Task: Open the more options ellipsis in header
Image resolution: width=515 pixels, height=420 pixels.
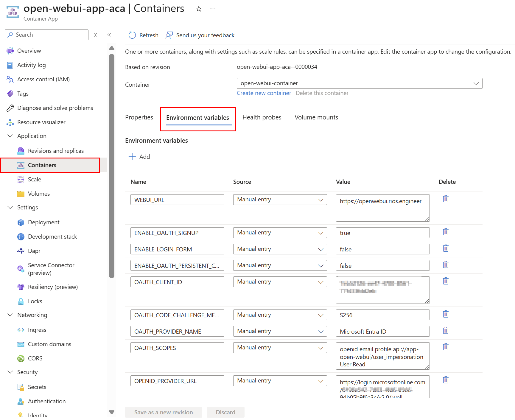Action: [x=213, y=9]
